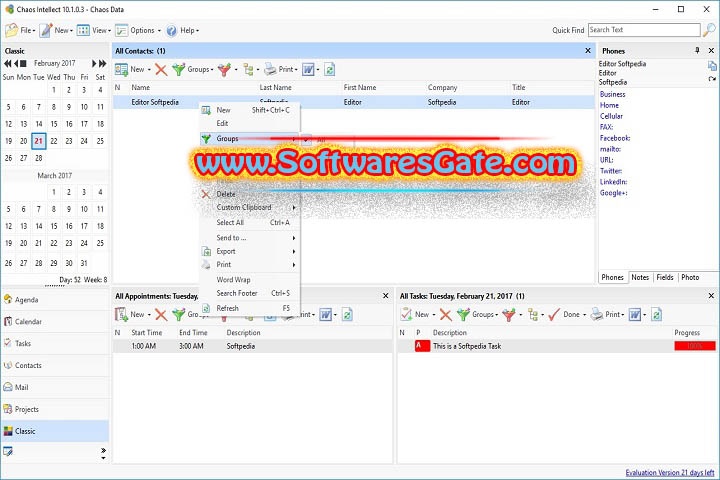Click New appointment icon in Appointments toolbar
The width and height of the screenshot is (720, 480).
click(x=121, y=315)
